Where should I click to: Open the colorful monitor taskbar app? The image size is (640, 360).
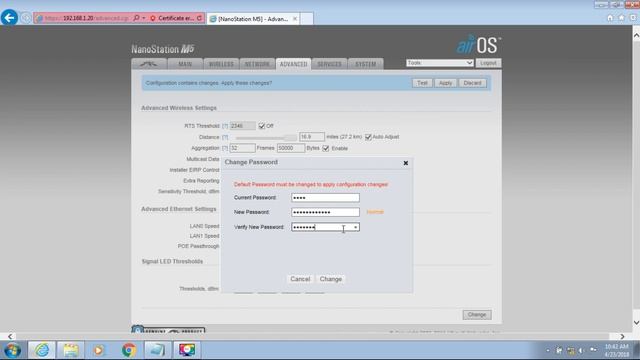pyautogui.click(x=187, y=350)
